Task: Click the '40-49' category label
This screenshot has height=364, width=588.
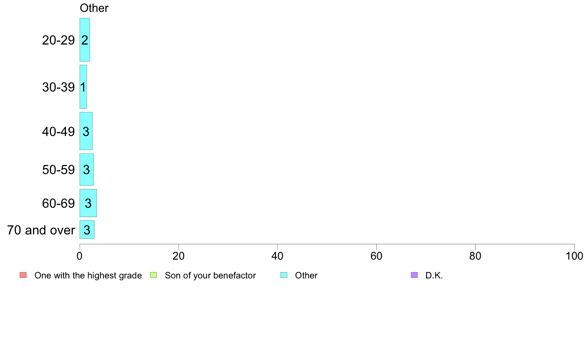Action: [x=58, y=132]
